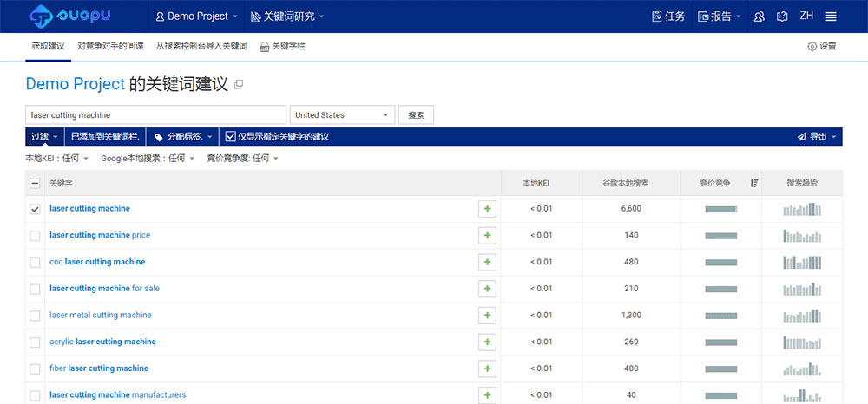Open 'laser metal cutting machine' keyword link
The image size is (868, 404).
(100, 316)
